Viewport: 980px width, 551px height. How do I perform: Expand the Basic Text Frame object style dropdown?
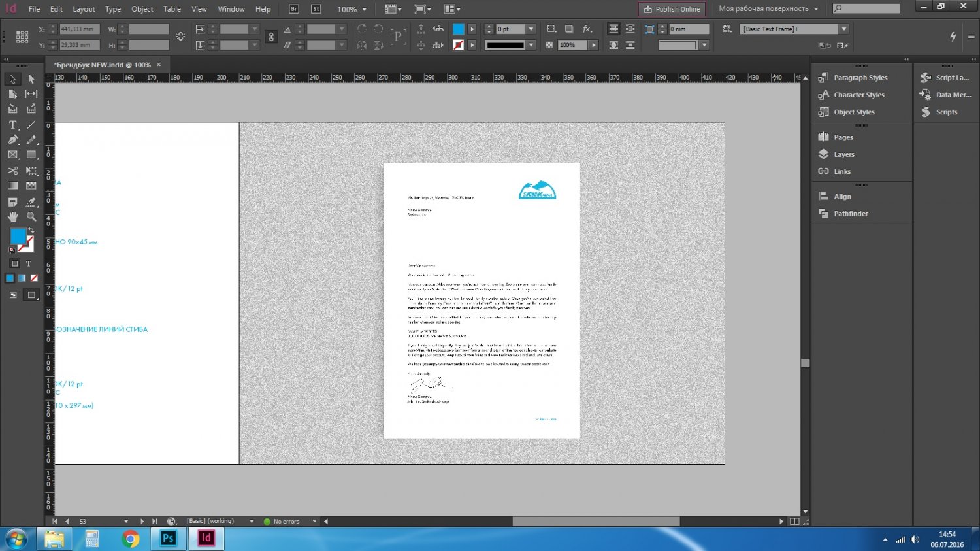844,29
